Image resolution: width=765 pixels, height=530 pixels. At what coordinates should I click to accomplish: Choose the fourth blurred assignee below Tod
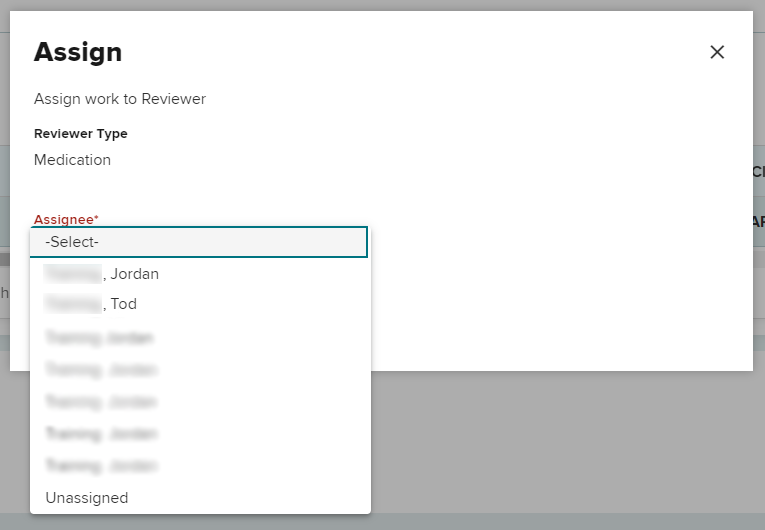click(101, 434)
